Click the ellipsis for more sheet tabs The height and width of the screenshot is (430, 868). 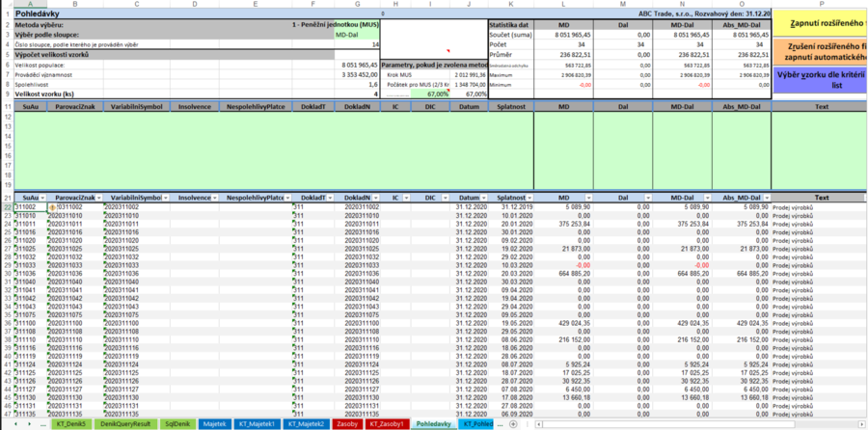42,423
